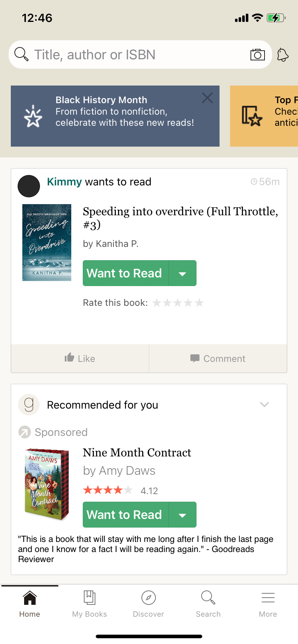Mark Nine Month Contract as Want to Read
Viewport: 298px width, 644px height.
[x=125, y=515]
